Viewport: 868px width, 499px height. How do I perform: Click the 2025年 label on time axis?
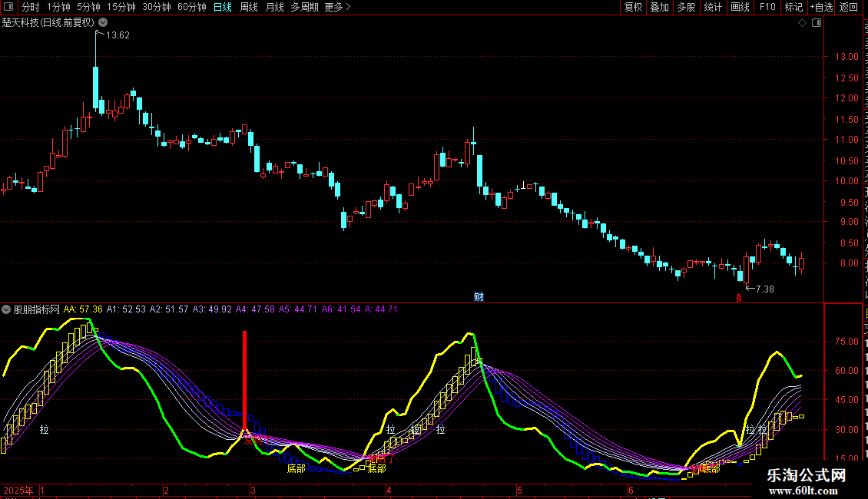coord(18,490)
